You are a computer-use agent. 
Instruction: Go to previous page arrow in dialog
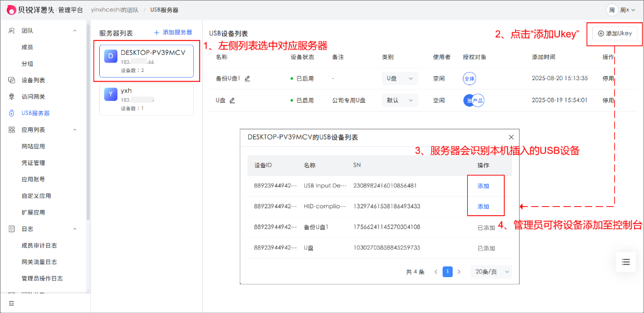[x=436, y=272]
